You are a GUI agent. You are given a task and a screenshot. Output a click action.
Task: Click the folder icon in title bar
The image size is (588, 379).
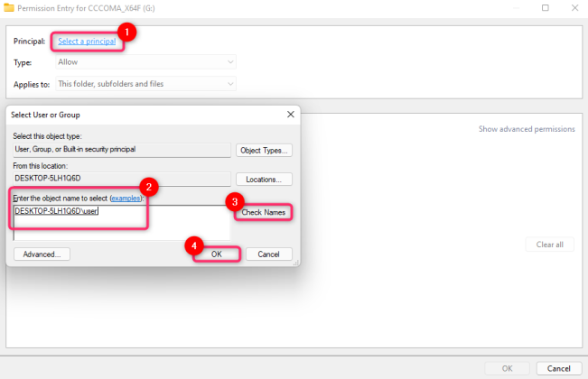(9, 8)
